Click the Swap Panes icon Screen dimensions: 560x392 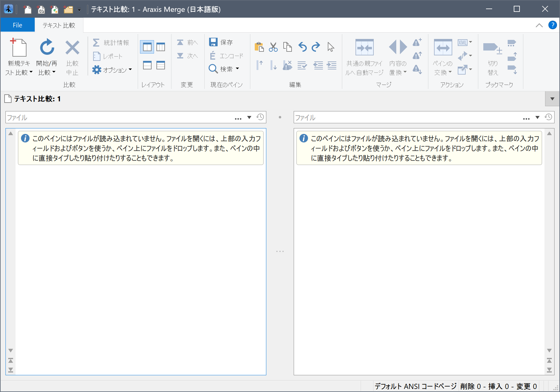tap(443, 48)
